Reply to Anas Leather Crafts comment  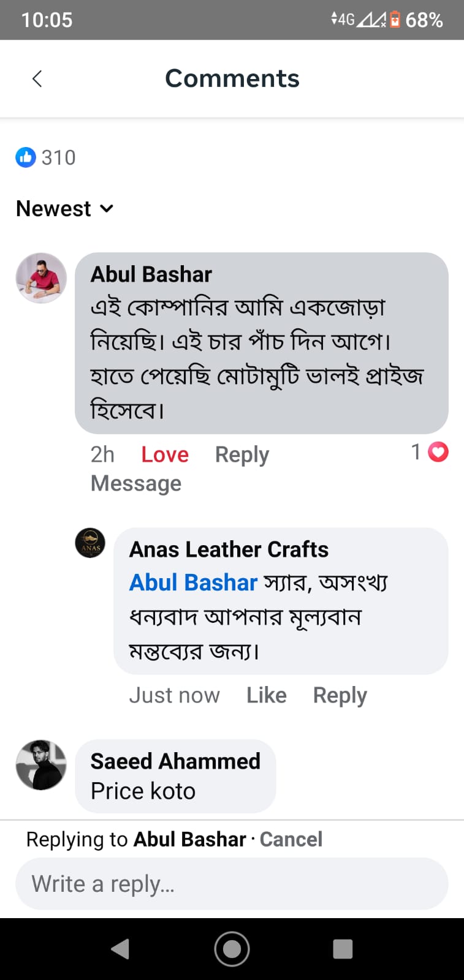pos(340,695)
